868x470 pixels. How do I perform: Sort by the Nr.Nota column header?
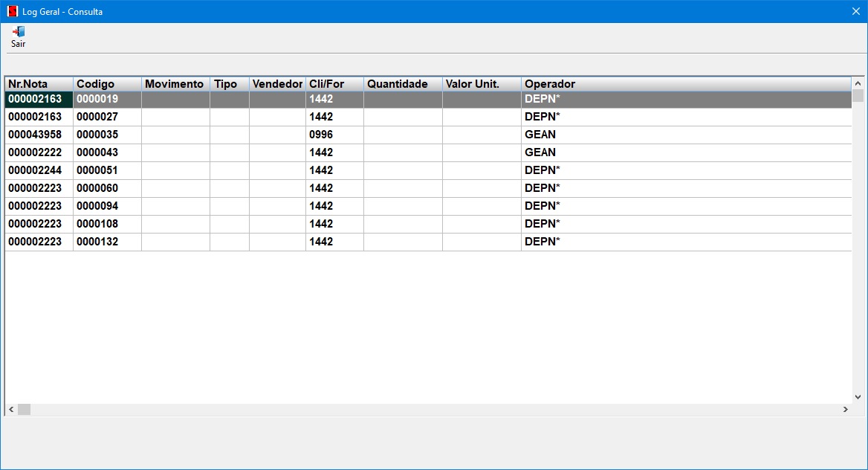(x=39, y=84)
